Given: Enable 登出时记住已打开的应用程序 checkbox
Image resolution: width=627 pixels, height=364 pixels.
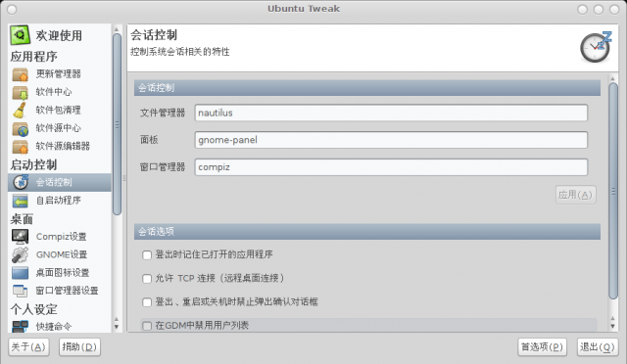Looking at the screenshot, I should click(x=147, y=255).
